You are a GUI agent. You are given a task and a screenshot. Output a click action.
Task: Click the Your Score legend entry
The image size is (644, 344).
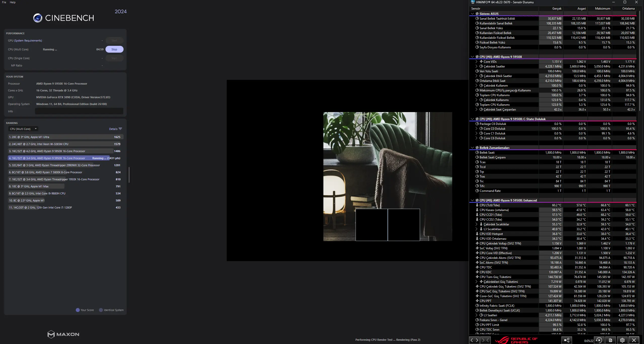85,310
